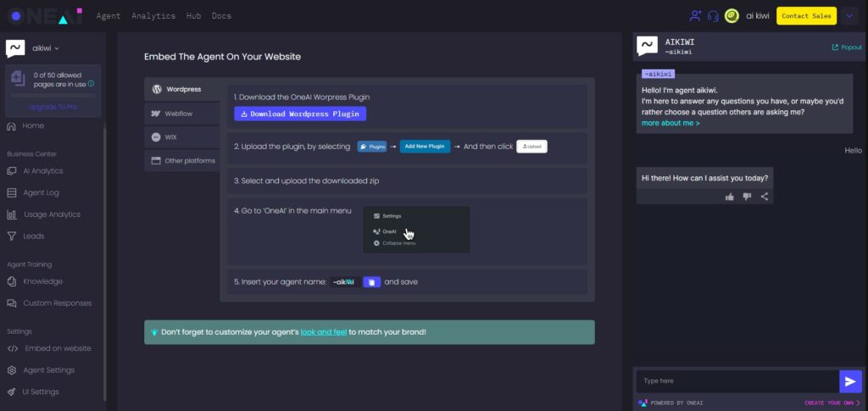Expand the top-right account dropdown arrow

tap(849, 16)
